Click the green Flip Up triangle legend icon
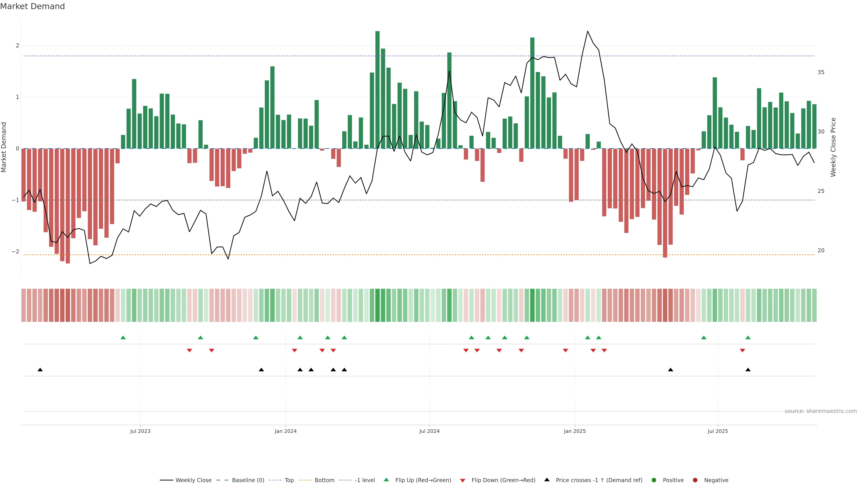The width and height of the screenshot is (868, 488). 386,480
